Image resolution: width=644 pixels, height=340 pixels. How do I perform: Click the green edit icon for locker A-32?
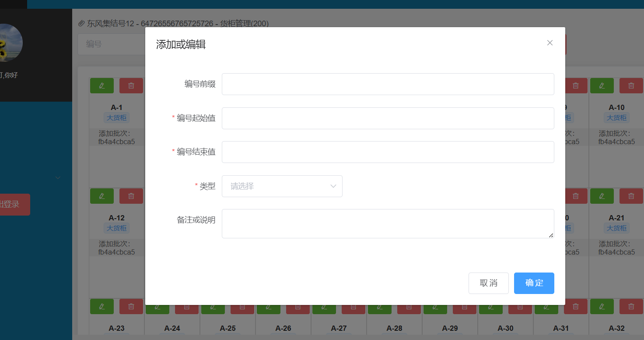point(602,306)
